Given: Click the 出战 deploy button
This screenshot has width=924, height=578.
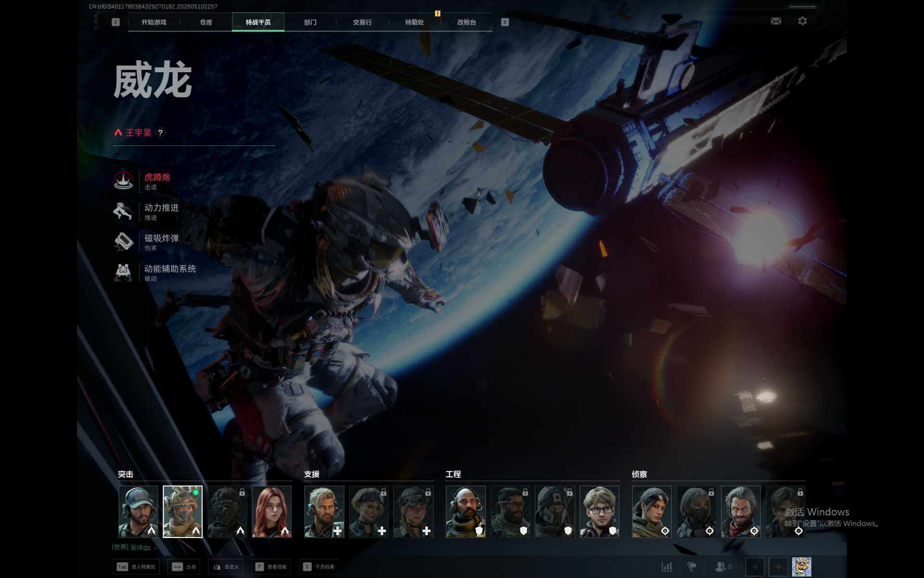Looking at the screenshot, I should [183, 567].
